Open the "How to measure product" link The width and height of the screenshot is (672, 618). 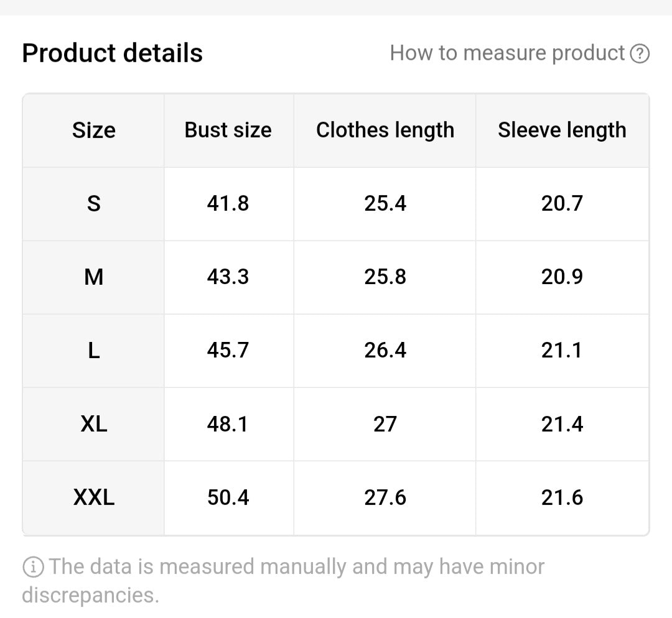point(507,53)
